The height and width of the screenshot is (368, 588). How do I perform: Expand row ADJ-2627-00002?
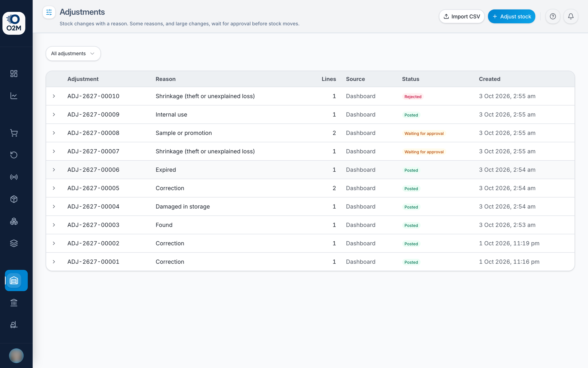click(x=54, y=243)
